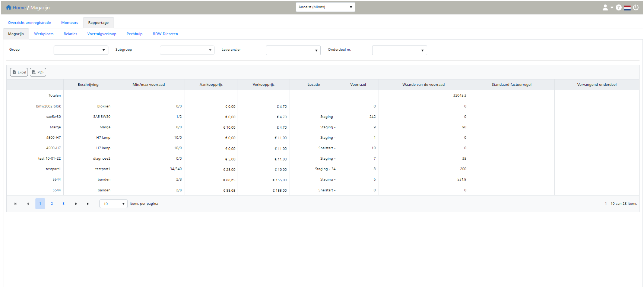Expand the Groep dropdown
This screenshot has height=288, width=644.
[x=81, y=50]
